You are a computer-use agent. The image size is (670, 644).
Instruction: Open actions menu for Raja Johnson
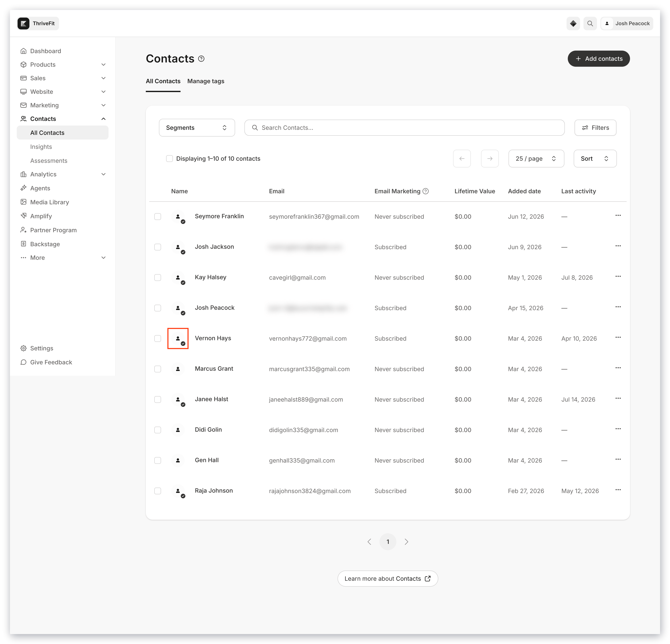point(618,490)
